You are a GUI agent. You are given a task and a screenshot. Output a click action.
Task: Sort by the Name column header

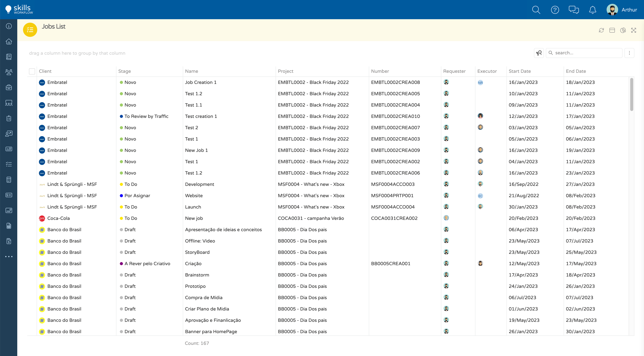(x=192, y=71)
